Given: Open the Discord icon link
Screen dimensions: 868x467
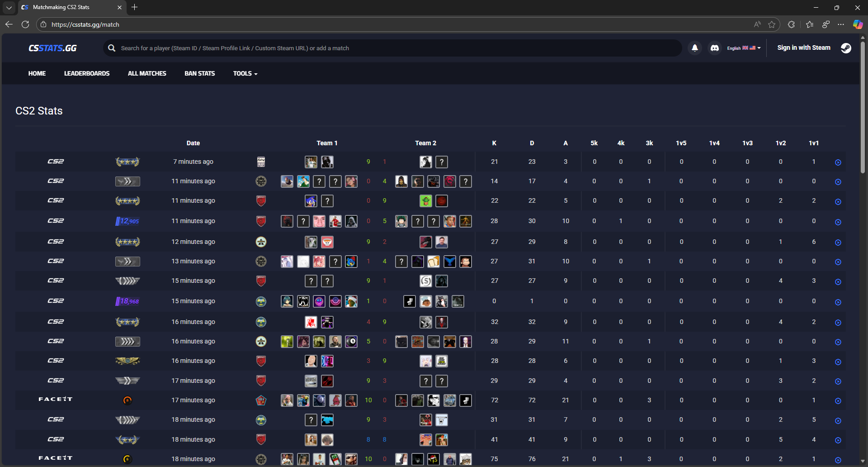Looking at the screenshot, I should coord(715,48).
